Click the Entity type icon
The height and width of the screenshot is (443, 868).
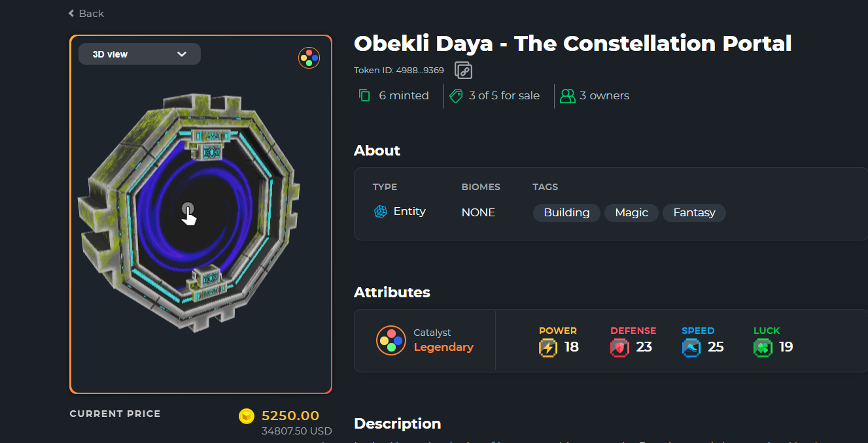[381, 212]
